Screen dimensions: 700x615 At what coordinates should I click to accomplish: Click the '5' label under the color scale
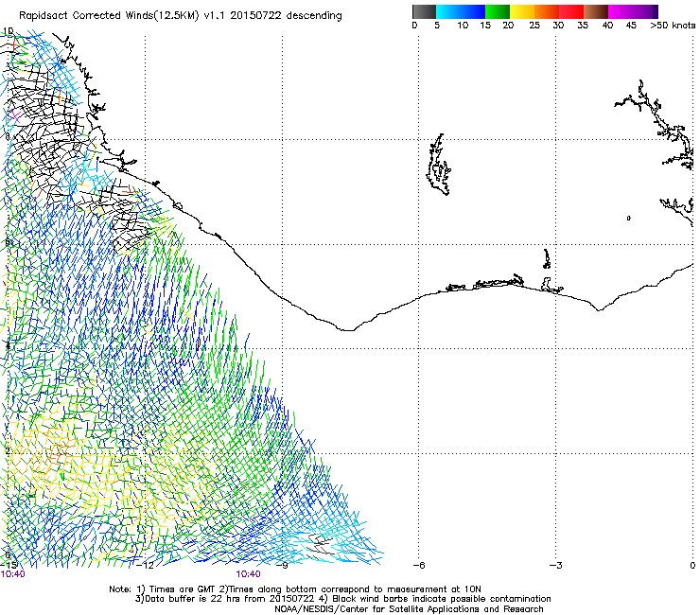[437, 26]
